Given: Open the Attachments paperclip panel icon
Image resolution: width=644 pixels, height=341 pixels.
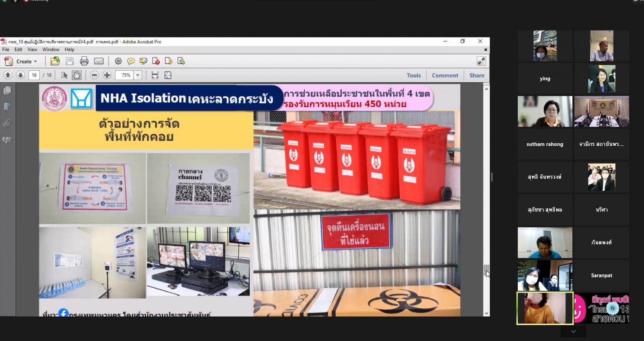Looking at the screenshot, I should coord(7,123).
